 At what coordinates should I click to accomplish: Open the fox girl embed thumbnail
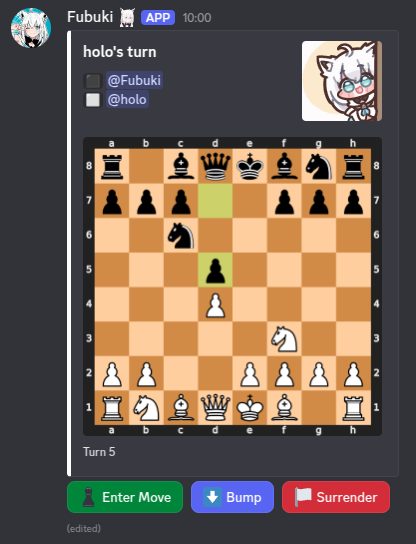[x=342, y=81]
